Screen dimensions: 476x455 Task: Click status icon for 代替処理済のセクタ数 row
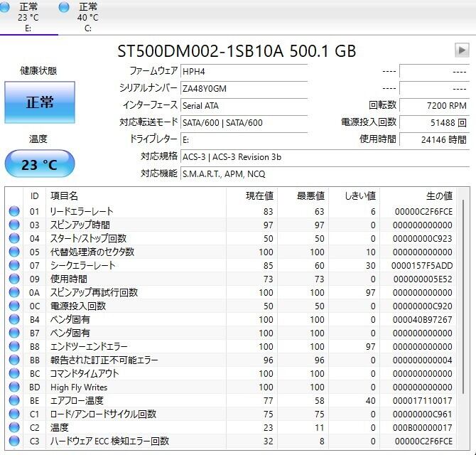pos(14,252)
